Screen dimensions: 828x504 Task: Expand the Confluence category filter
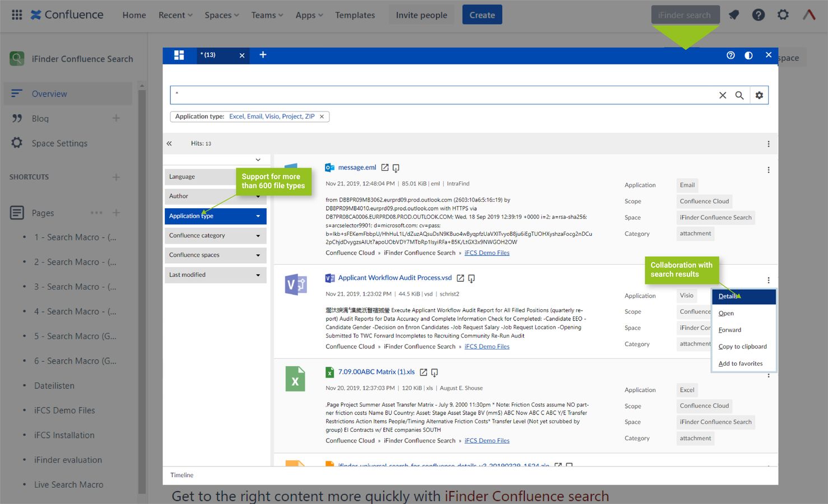coord(216,236)
